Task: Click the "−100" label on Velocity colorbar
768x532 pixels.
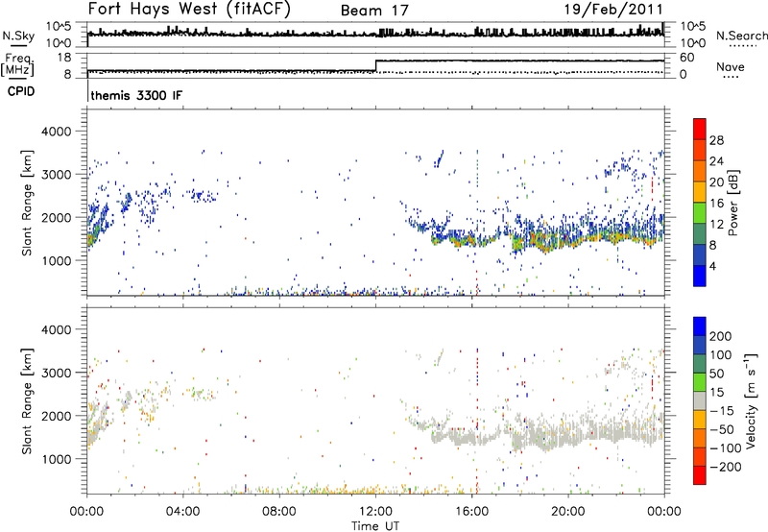Action: pyautogui.click(x=725, y=448)
